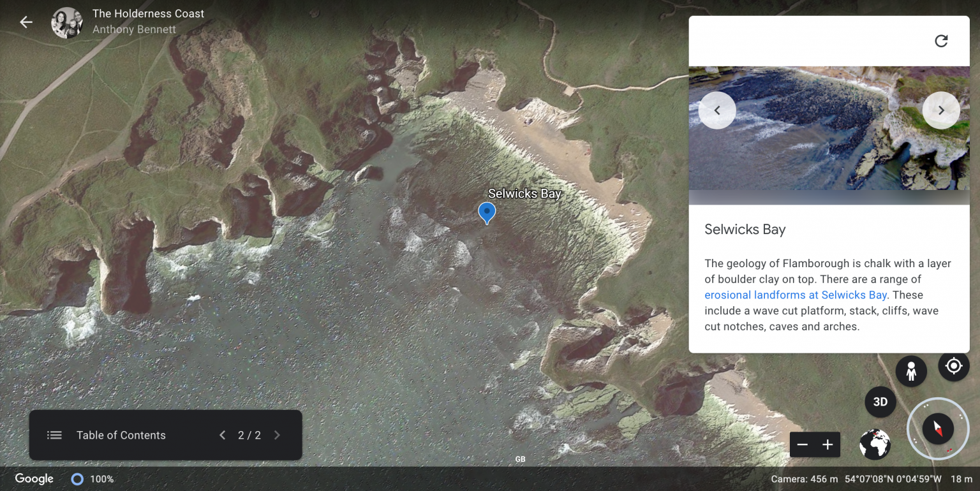The height and width of the screenshot is (491, 980).
Task: Open the map style globe icon
Action: tap(874, 444)
